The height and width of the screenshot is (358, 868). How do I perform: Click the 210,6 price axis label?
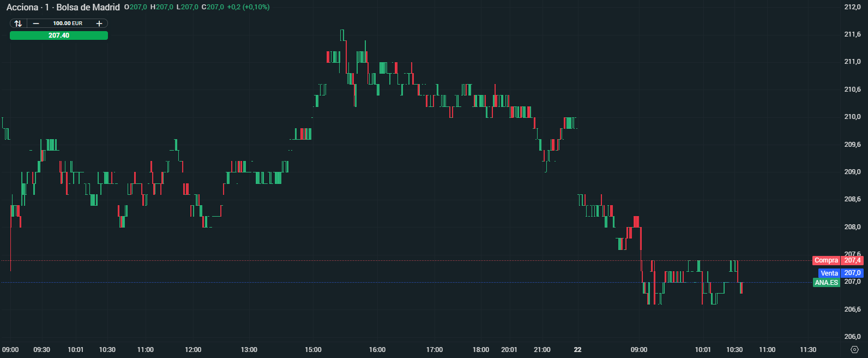[x=852, y=89]
